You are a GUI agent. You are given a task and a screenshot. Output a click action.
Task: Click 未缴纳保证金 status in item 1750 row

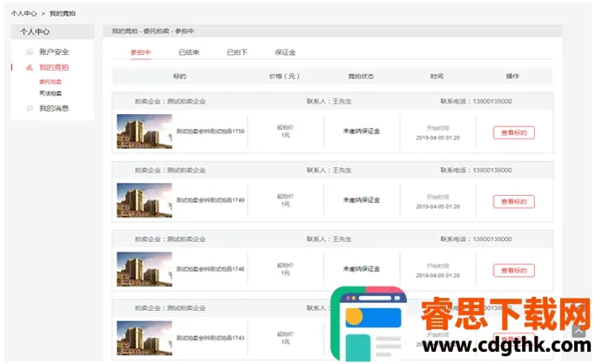pos(362,131)
